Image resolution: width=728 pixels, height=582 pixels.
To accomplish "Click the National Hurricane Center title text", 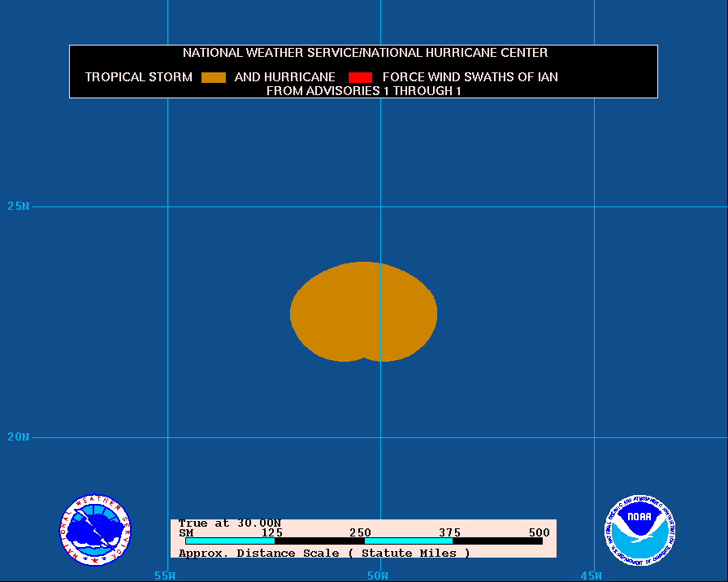I will click(365, 53).
